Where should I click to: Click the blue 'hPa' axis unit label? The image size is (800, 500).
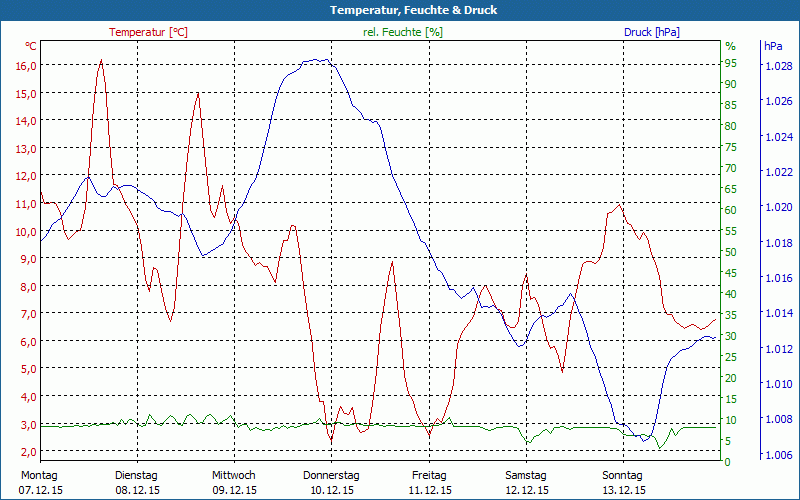[773, 46]
